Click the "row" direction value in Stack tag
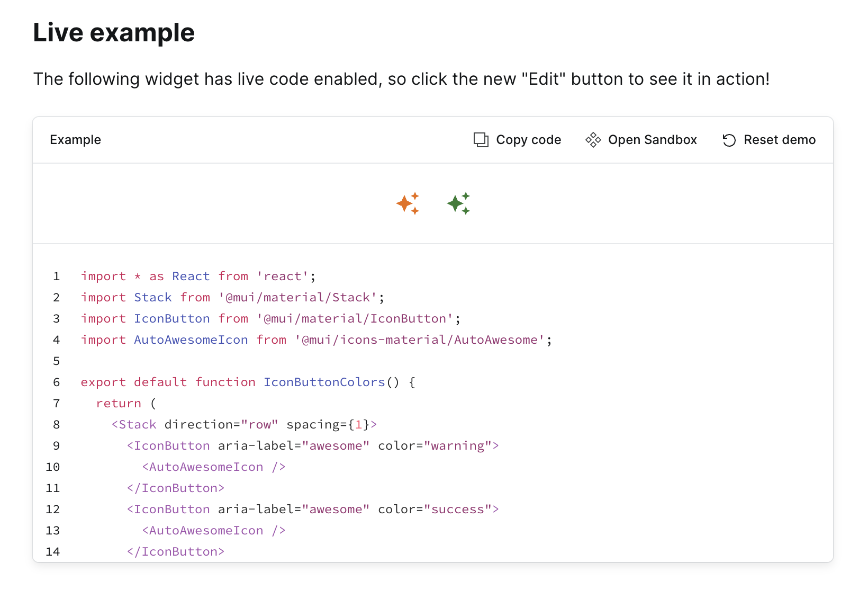Viewport: 868px width, 607px height. tap(259, 425)
